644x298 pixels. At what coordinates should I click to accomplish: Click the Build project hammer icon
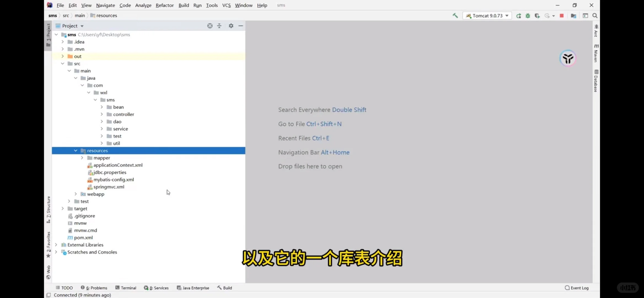coord(455,16)
